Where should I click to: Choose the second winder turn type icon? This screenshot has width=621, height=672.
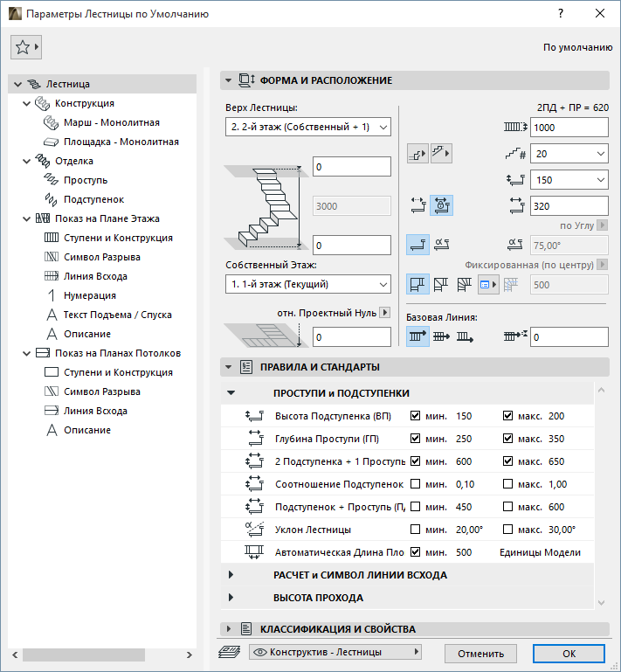click(x=441, y=285)
